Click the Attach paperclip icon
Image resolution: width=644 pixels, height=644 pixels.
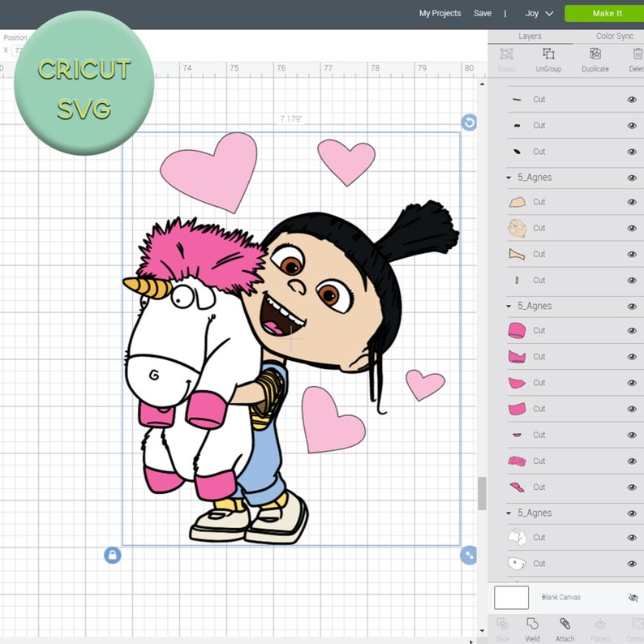pos(565,624)
